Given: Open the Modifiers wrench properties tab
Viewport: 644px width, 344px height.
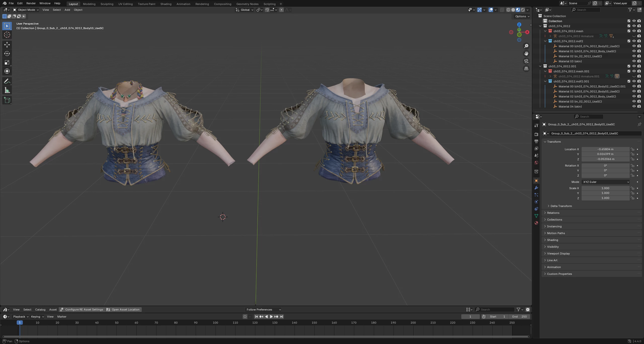Looking at the screenshot, I should 536,188.
